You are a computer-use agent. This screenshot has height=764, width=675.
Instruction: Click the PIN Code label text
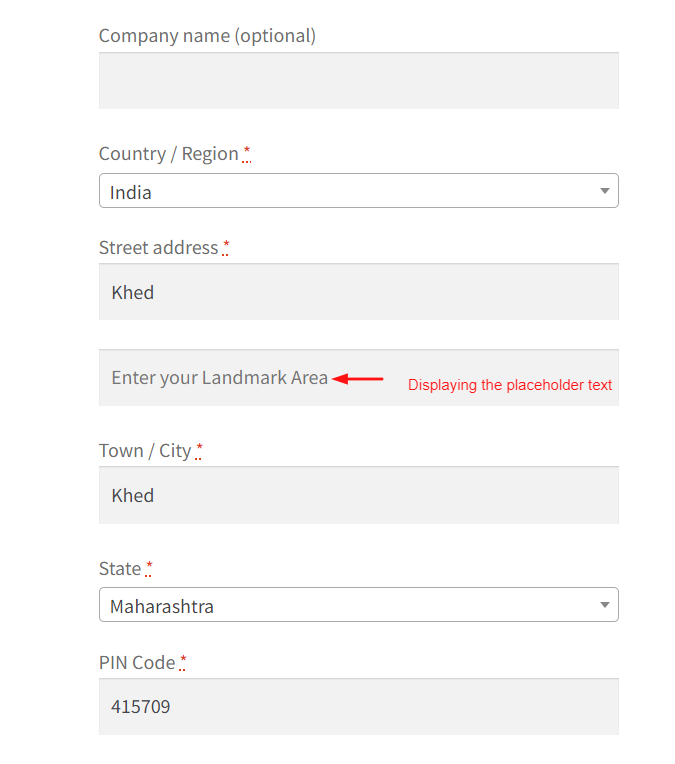click(x=137, y=663)
